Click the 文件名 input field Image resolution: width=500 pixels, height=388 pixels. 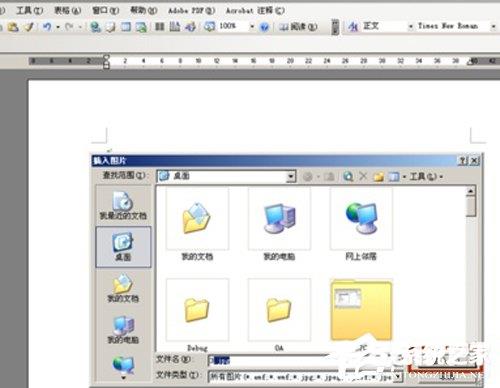point(270,360)
